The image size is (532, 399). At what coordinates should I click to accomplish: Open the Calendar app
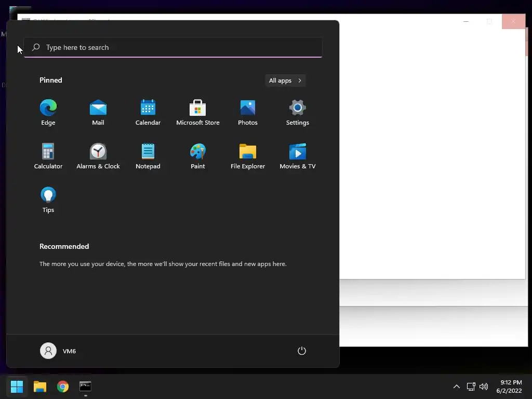click(x=148, y=112)
